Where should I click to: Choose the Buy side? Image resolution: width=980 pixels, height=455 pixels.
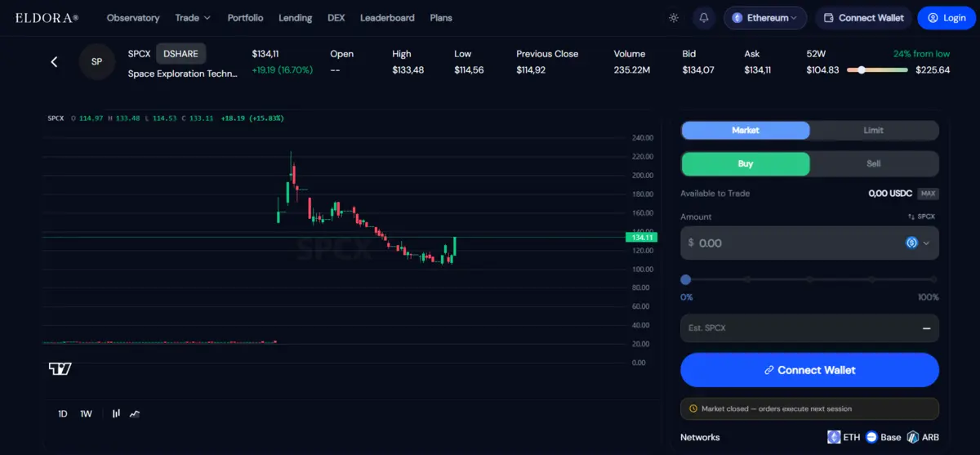[x=746, y=163]
